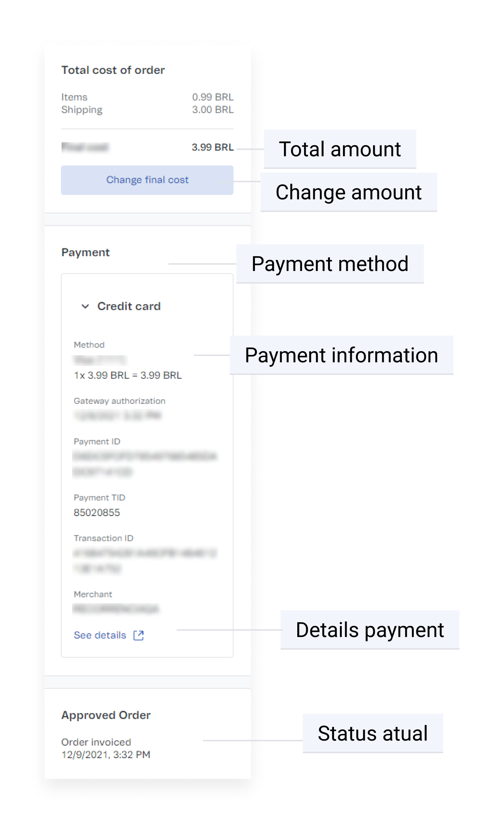The width and height of the screenshot is (504, 823).
Task: Open the See details link
Action: pos(100,635)
